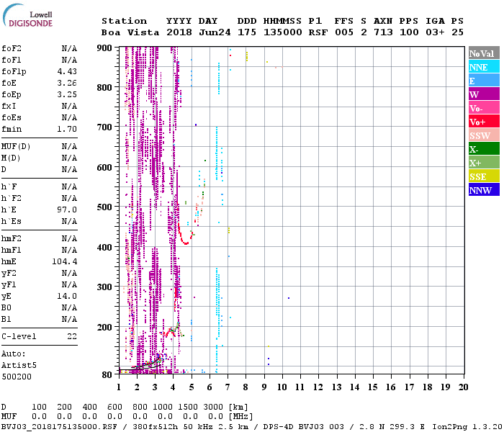Click the 20 MHz frequency axis label
This screenshot has width=504, height=432.
tap(463, 387)
